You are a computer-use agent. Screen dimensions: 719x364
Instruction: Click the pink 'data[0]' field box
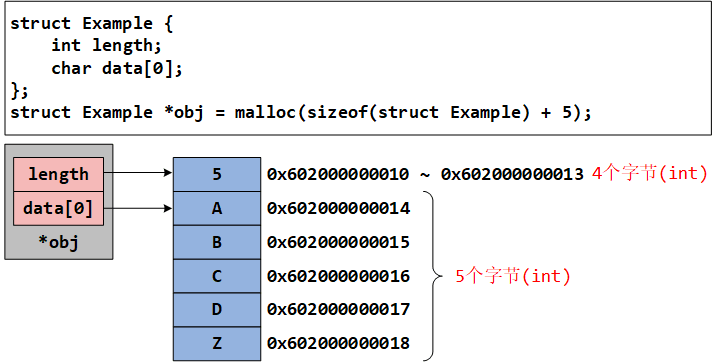(x=59, y=209)
